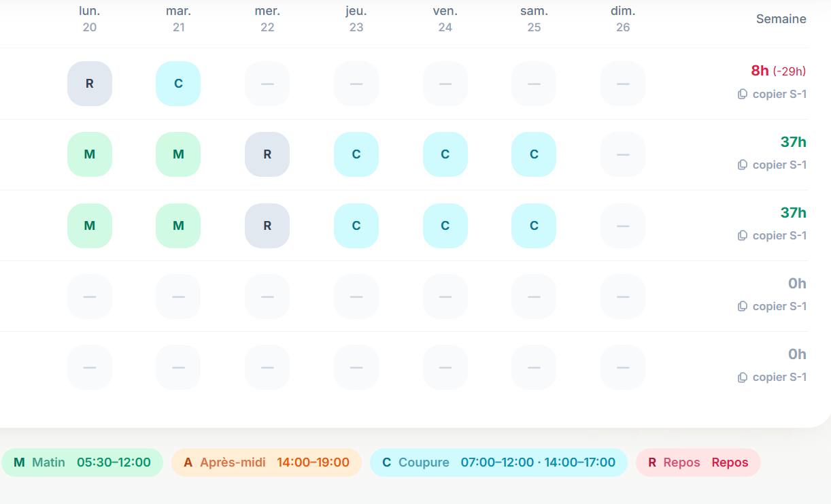Click the R Repos cell on Monday 20
The image size is (831, 504).
(x=89, y=83)
